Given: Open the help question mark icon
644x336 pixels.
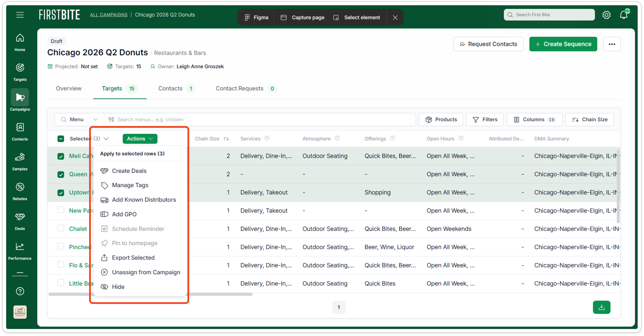Looking at the screenshot, I should click(20, 291).
